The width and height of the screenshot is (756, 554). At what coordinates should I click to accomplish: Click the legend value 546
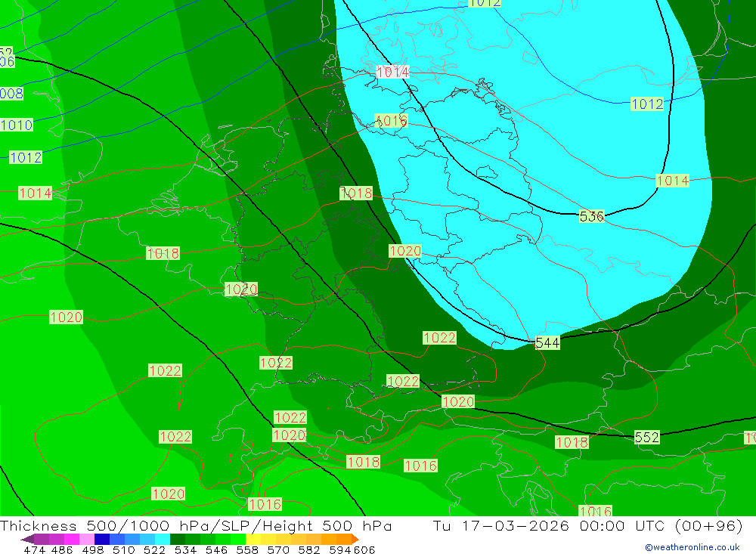(216, 549)
